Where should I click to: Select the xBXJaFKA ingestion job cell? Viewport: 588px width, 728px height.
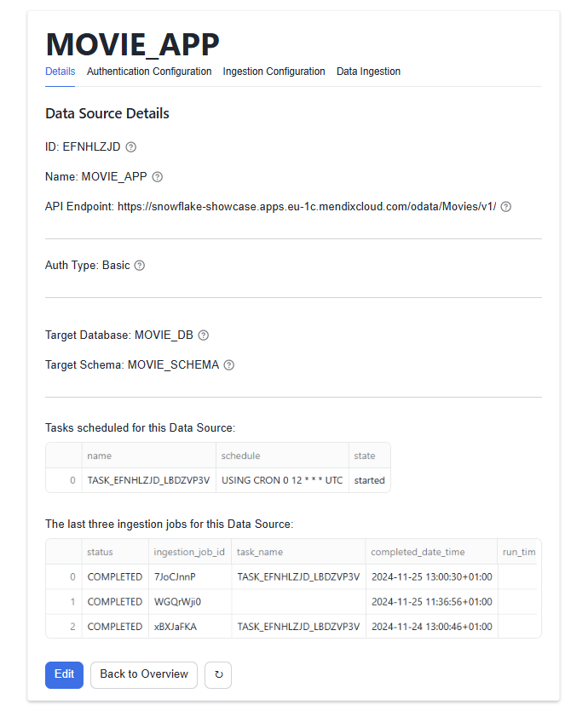(176, 626)
